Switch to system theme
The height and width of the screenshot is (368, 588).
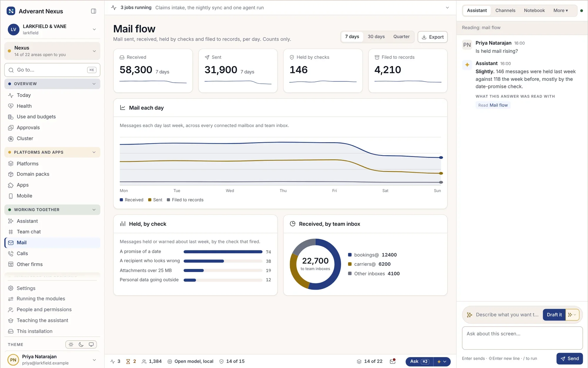click(x=91, y=344)
